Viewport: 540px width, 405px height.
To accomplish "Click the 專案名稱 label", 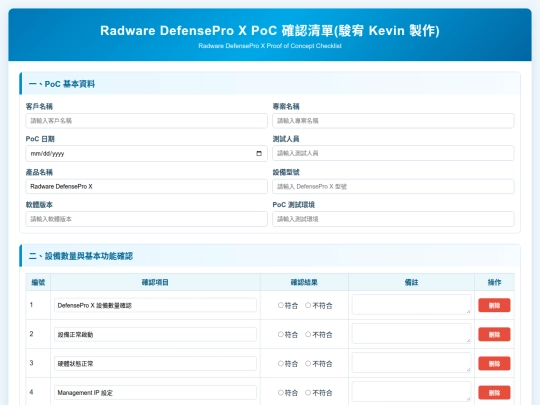I will tap(286, 106).
